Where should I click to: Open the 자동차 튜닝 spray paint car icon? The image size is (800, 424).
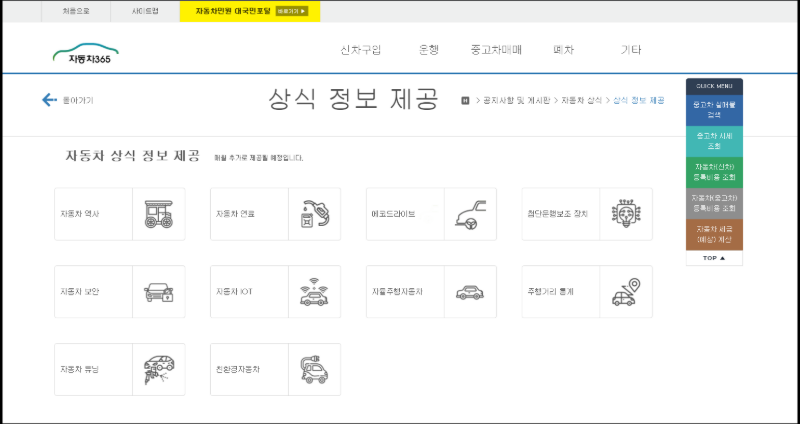point(159,369)
